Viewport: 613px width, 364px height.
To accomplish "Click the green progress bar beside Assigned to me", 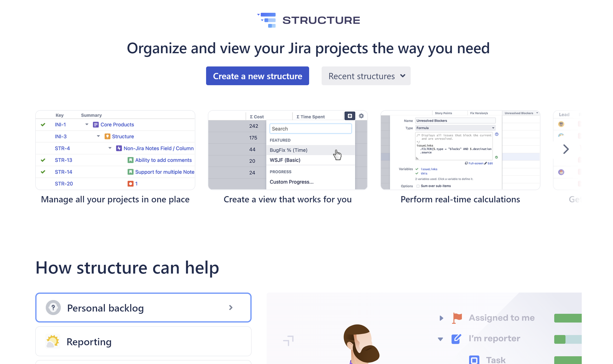I will coord(568,318).
